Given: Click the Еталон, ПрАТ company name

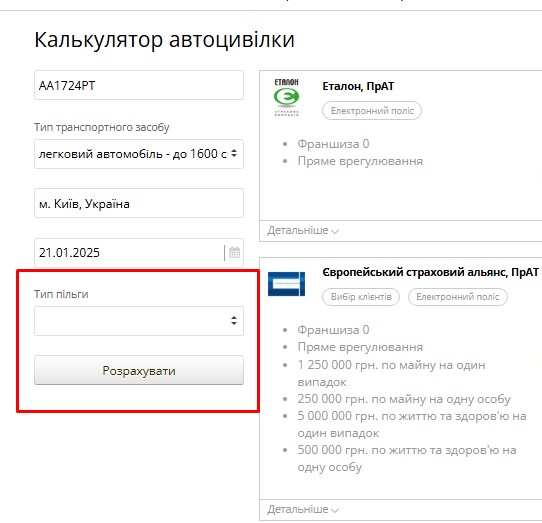Looking at the screenshot, I should coord(358,86).
